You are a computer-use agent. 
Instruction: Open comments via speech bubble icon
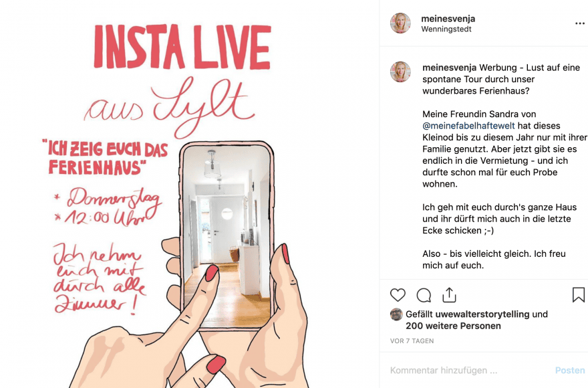click(x=424, y=295)
